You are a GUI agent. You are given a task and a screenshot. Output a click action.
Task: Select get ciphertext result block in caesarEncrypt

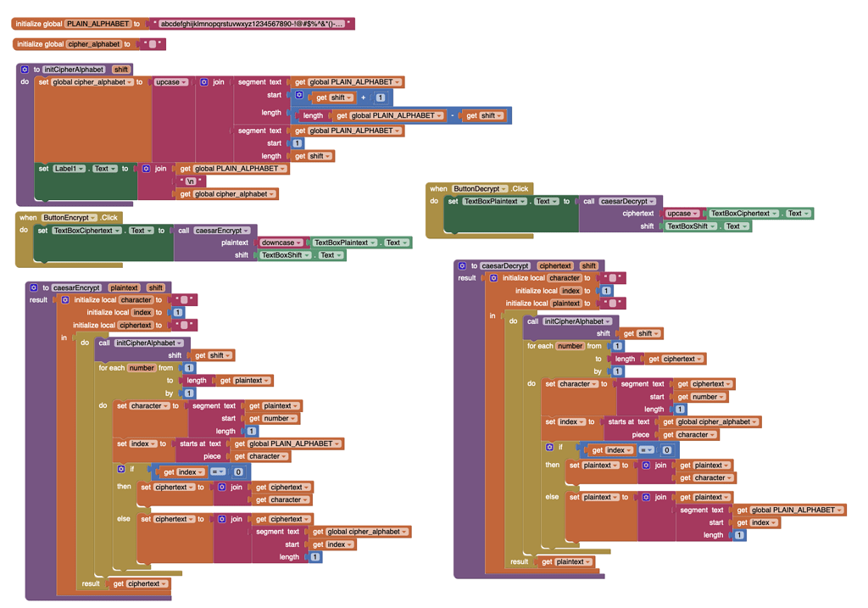click(140, 583)
